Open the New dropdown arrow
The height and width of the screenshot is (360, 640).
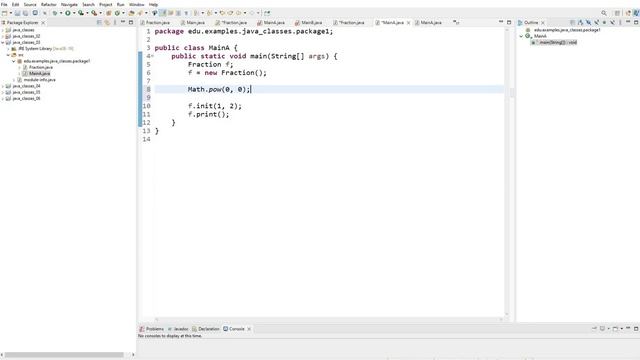tap(11, 13)
